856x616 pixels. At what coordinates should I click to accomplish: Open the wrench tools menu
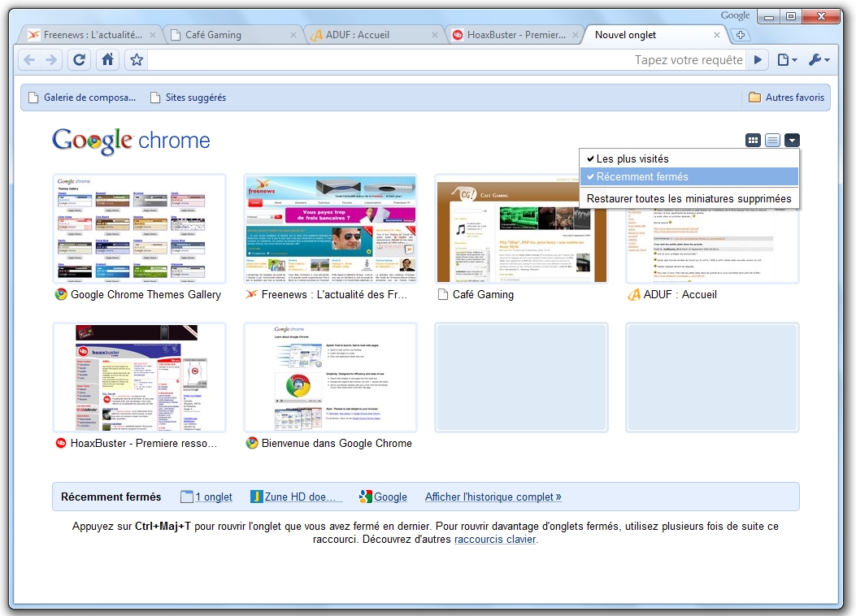819,59
